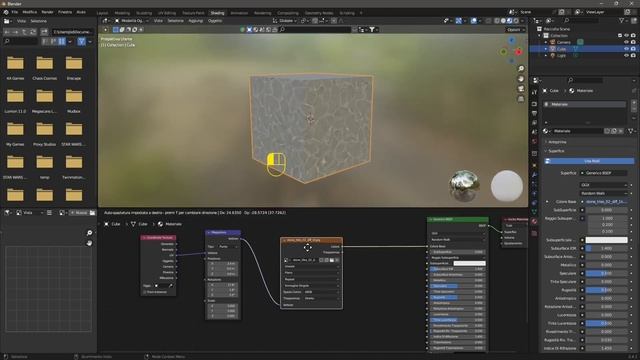Toggle X-ray icon in viewport header
Screen dimensions: 640x360
tap(488, 21)
